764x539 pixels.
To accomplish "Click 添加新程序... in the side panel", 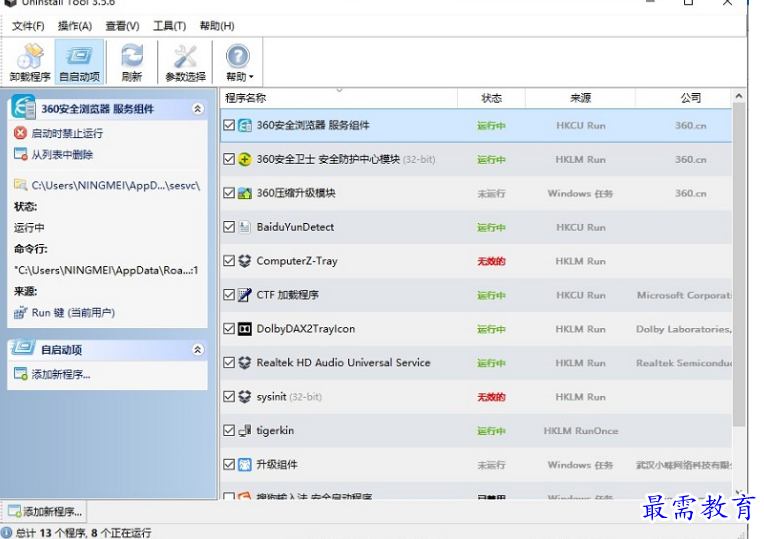I will point(61,374).
